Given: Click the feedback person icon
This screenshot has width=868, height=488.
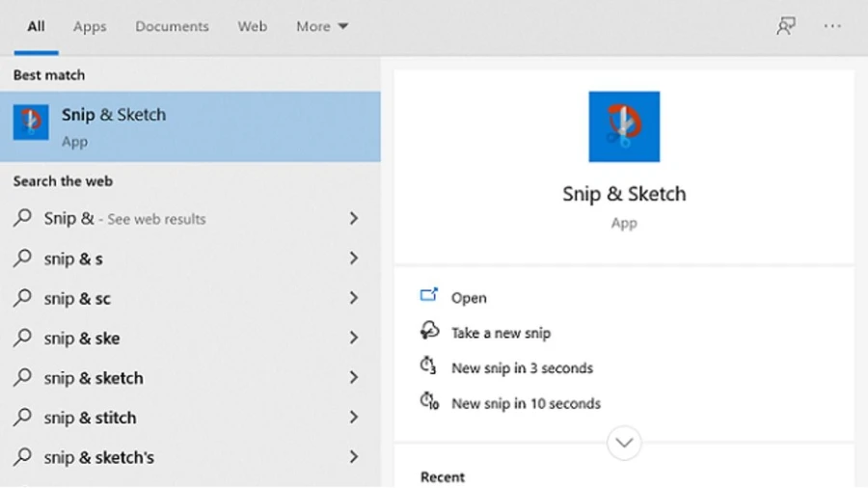Looking at the screenshot, I should [x=785, y=26].
